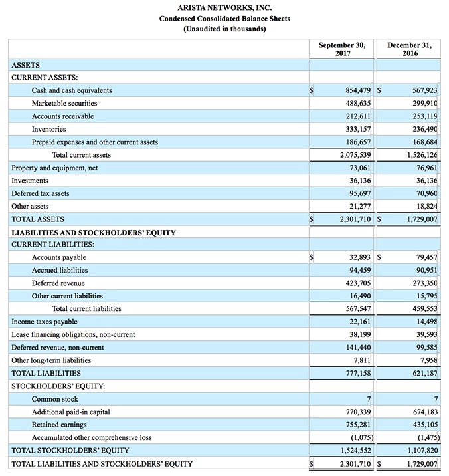Click 'Total current liabilities' label
The height and width of the screenshot is (476, 449).
[86, 308]
